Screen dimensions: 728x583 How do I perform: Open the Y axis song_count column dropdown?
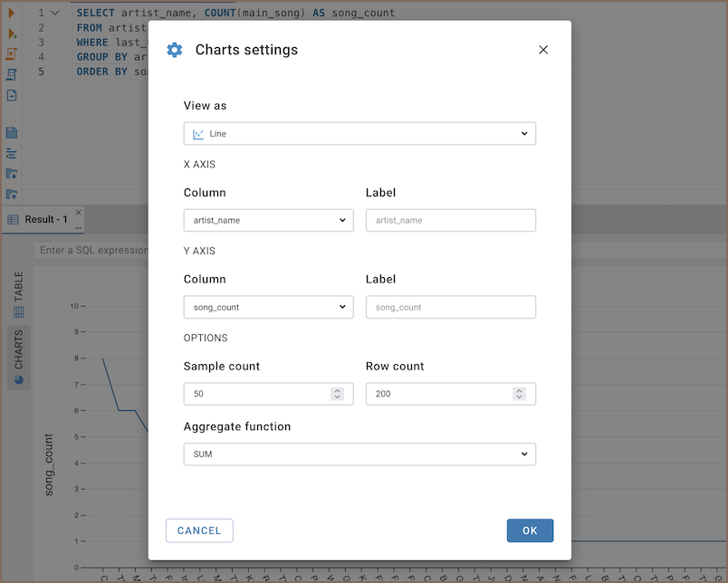268,307
